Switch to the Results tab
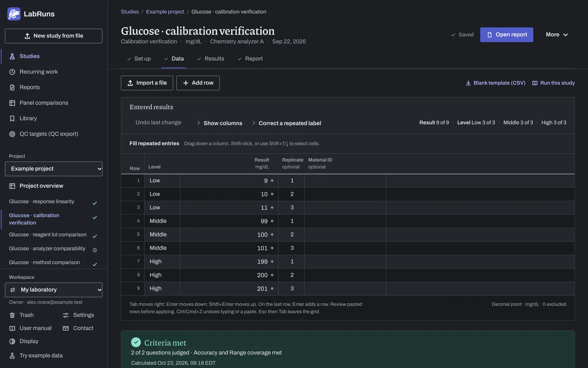588x368 pixels. click(x=211, y=59)
